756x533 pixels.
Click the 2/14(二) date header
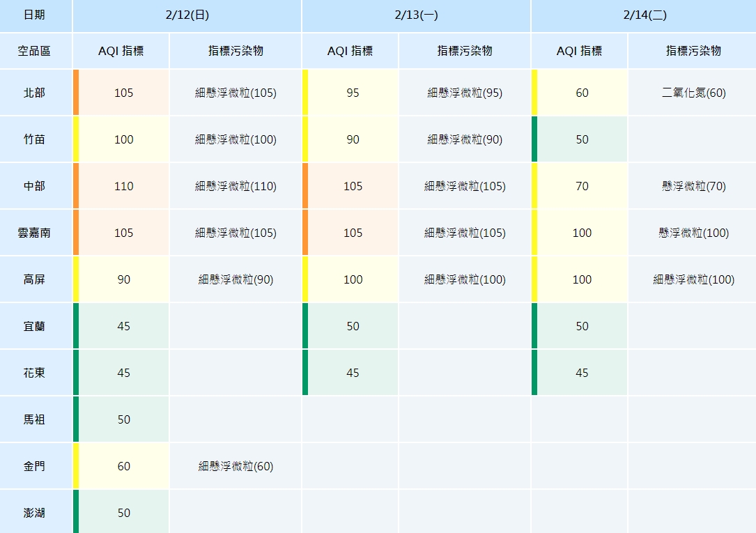(x=645, y=15)
